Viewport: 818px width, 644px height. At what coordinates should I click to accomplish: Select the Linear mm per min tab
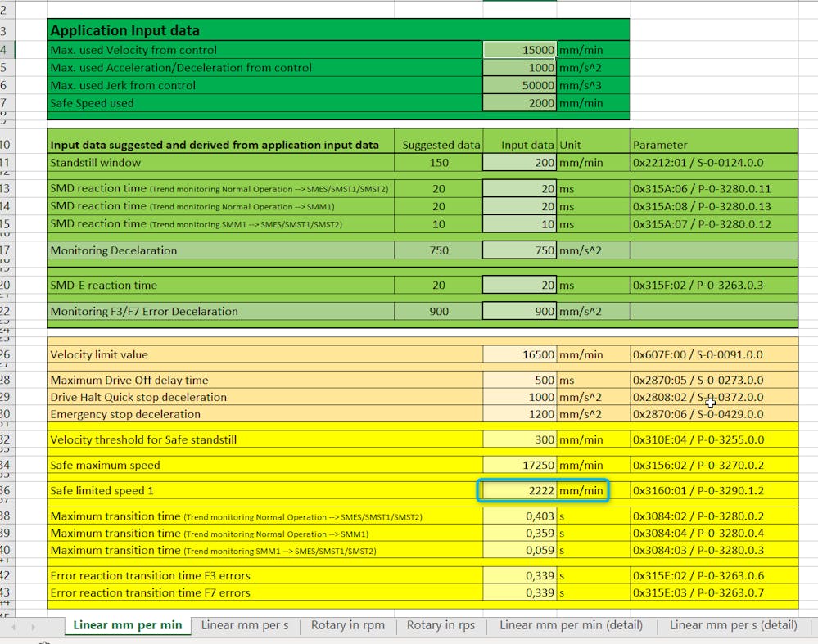[x=127, y=624]
